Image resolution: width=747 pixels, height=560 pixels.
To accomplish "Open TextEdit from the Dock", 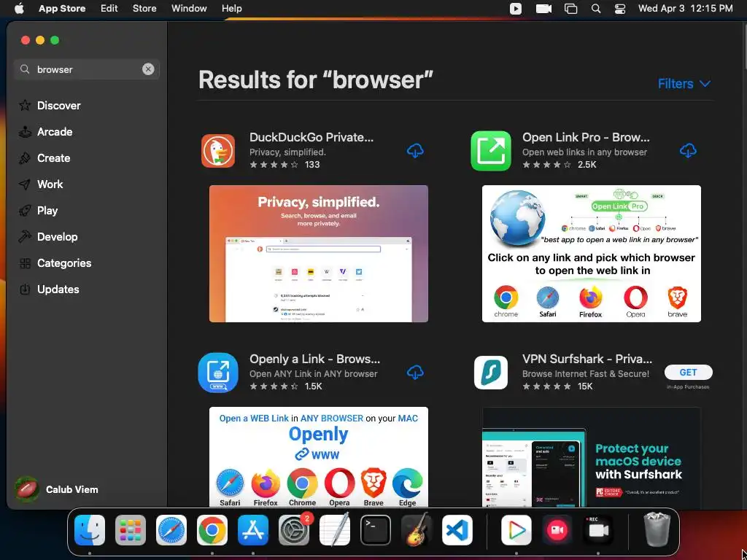I will 335,529.
